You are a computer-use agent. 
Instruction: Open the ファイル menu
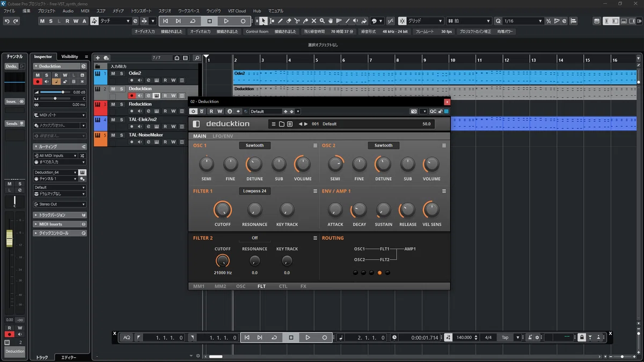(10, 11)
